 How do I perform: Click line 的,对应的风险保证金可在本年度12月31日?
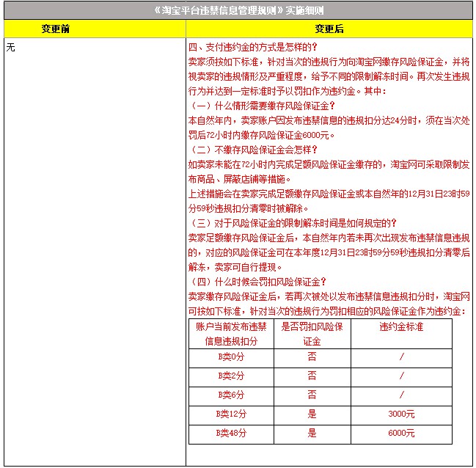tap(329, 252)
